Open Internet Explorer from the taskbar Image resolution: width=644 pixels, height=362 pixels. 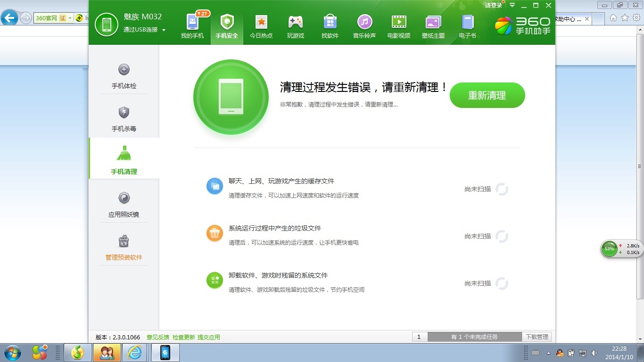pos(135,353)
